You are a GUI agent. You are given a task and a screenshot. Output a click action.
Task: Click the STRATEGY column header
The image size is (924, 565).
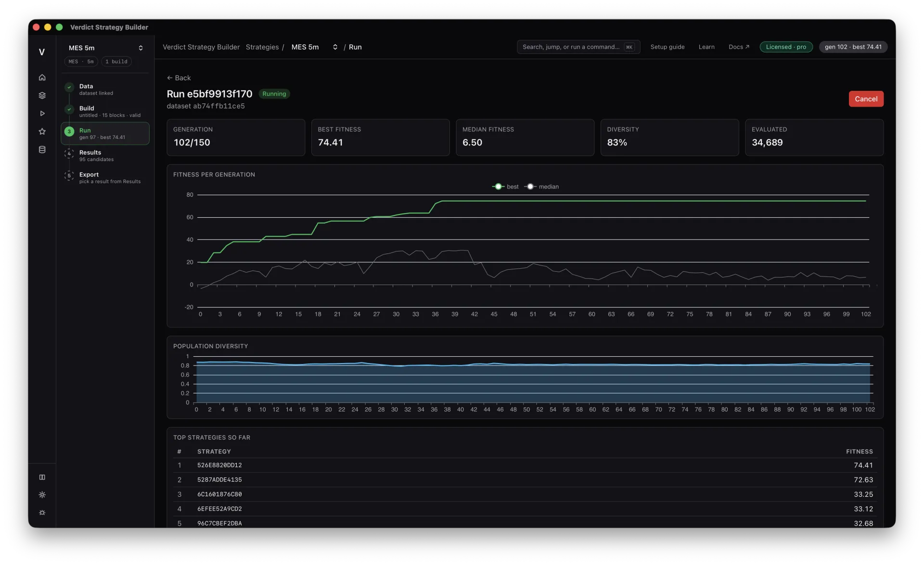214,452
